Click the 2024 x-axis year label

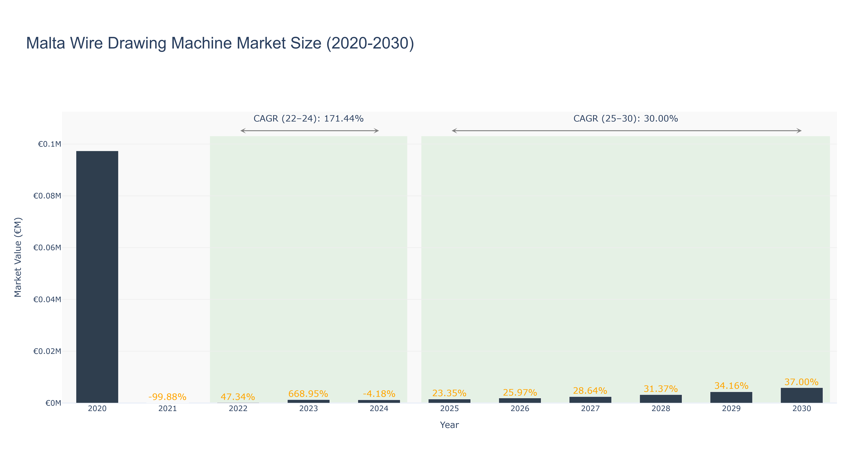tap(379, 409)
